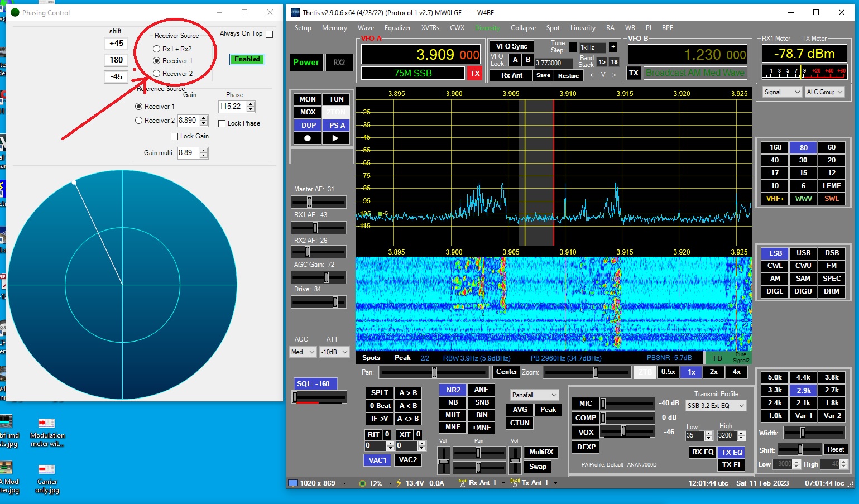The height and width of the screenshot is (504, 859).
Task: Select Receiver 2 as reference source
Action: pos(139,121)
